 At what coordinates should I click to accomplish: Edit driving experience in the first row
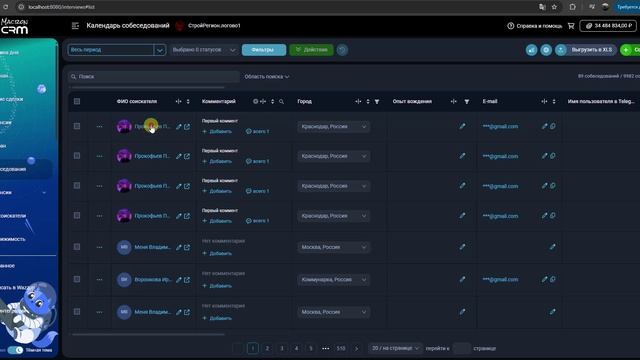pyautogui.click(x=462, y=126)
